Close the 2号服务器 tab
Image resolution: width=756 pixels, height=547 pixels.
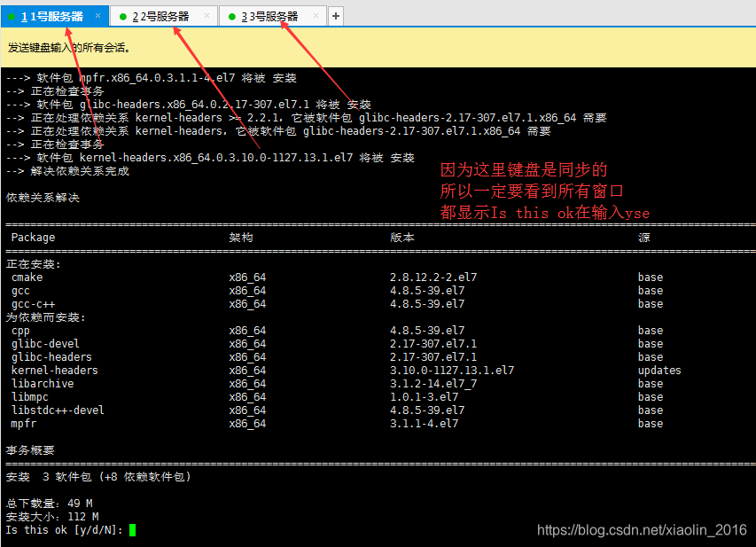207,16
